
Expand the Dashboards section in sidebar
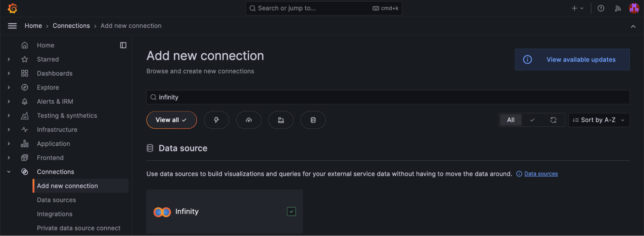tap(9, 73)
